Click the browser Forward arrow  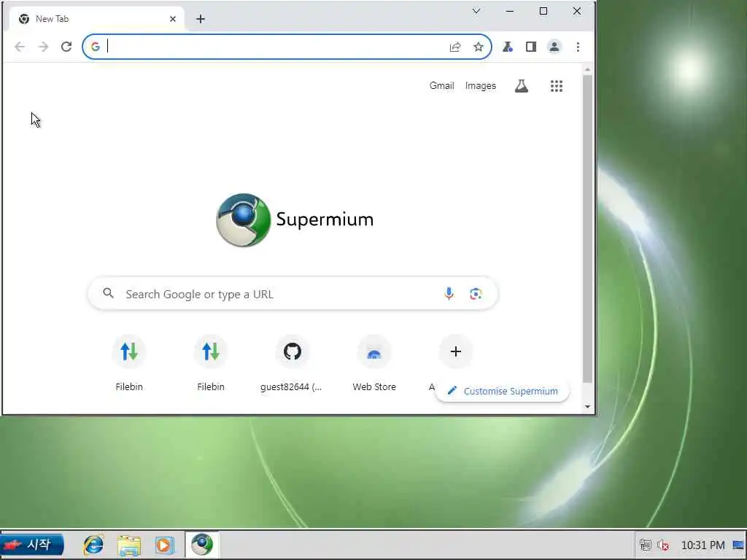pyautogui.click(x=43, y=47)
